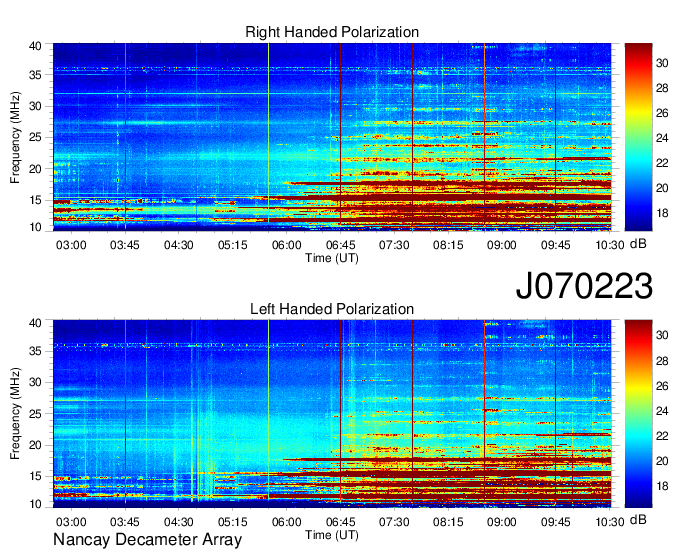Screen dimensions: 680x552
Task: Click the Left Handed Polarization plot title
Action: coord(332,309)
